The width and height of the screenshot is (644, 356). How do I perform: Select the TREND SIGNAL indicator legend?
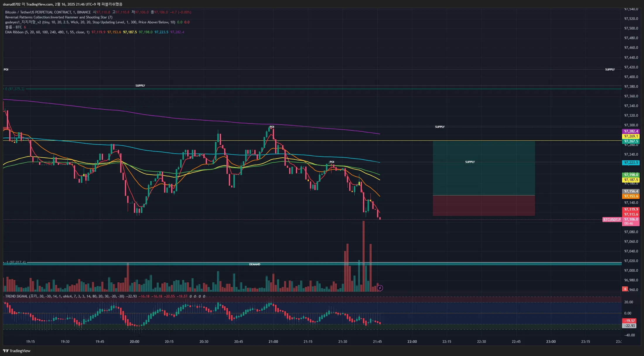pos(64,296)
